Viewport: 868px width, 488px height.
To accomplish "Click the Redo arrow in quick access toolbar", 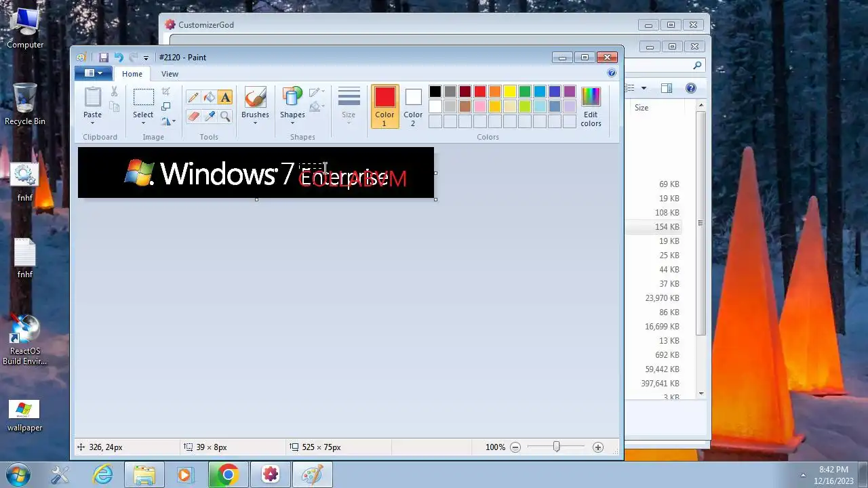I will 134,58.
